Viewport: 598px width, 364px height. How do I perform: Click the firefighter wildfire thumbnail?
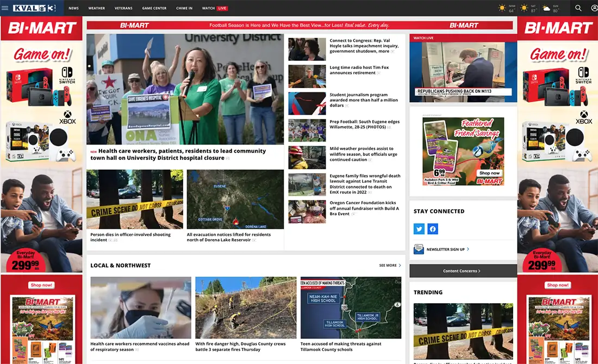click(x=307, y=158)
